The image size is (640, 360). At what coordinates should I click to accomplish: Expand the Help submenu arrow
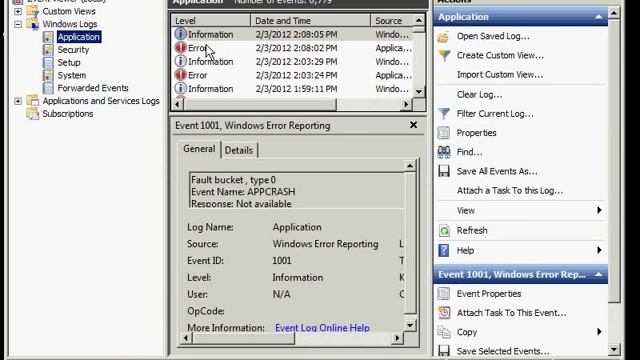pyautogui.click(x=599, y=250)
